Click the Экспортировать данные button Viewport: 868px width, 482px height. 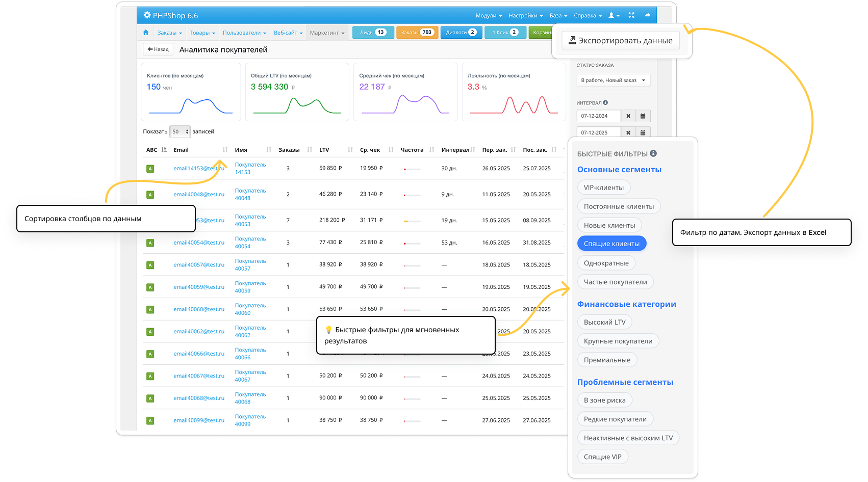point(620,41)
